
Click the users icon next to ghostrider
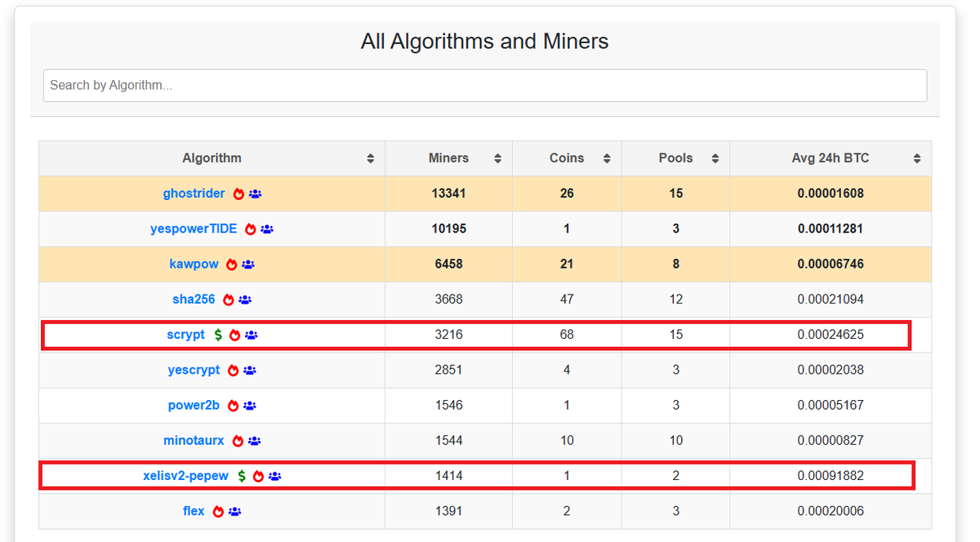click(x=256, y=194)
